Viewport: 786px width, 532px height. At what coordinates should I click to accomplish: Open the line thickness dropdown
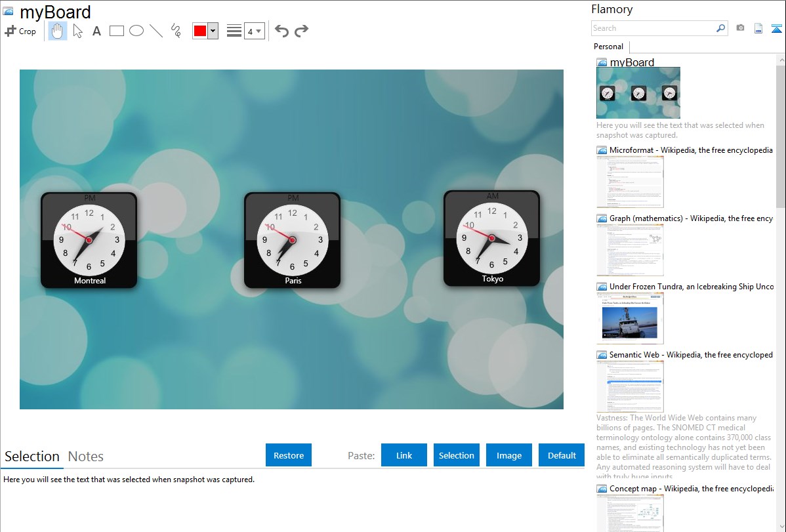click(254, 31)
